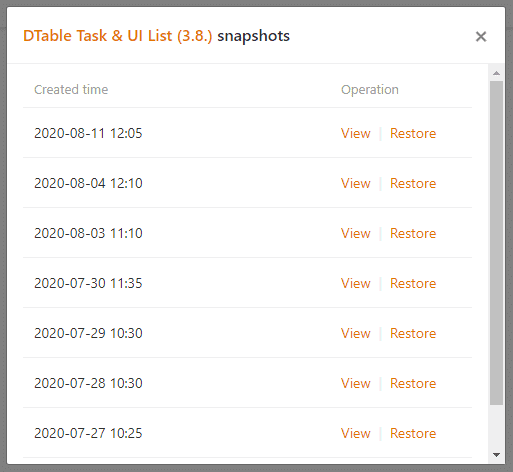View the 2020-08-04 12:10 snapshot
513x472 pixels.
355,183
